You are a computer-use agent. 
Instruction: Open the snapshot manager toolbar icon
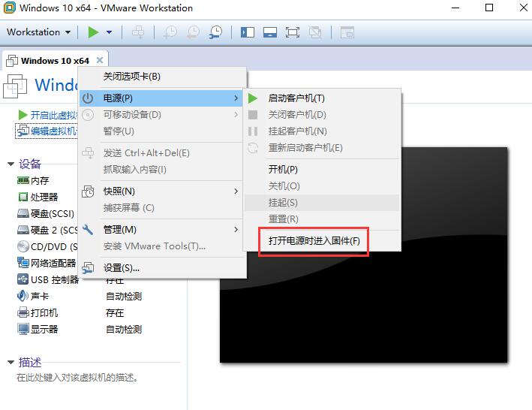pos(215,32)
